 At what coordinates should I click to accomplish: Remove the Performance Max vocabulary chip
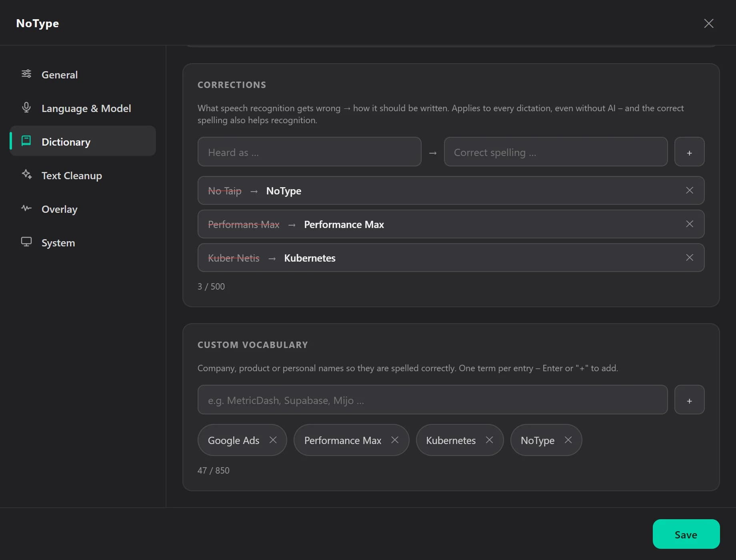[395, 440]
